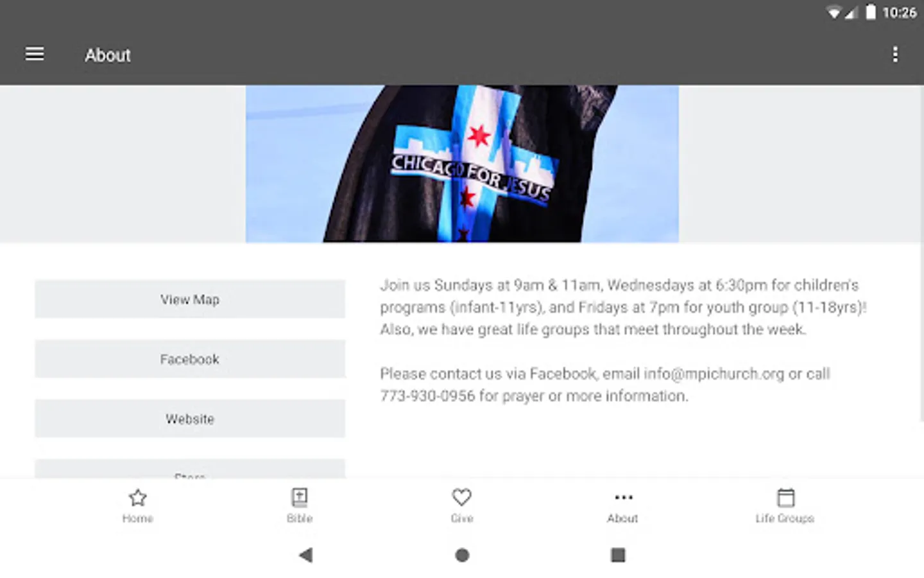This screenshot has width=924, height=578.
Task: Visit the Website button
Action: click(x=190, y=419)
